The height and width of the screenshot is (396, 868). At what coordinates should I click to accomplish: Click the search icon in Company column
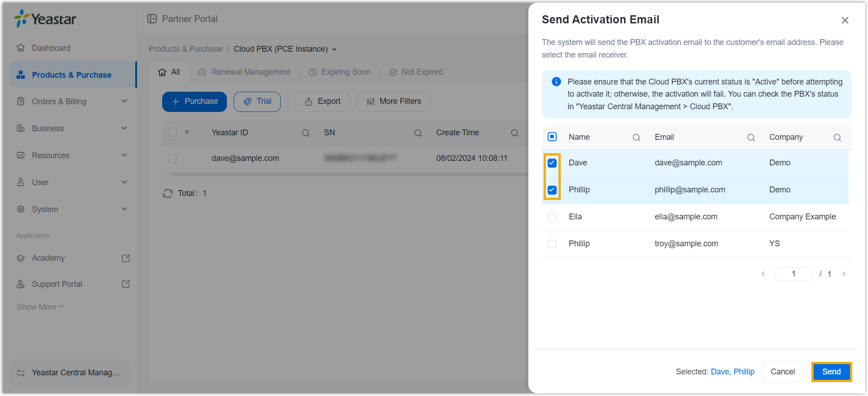point(837,138)
